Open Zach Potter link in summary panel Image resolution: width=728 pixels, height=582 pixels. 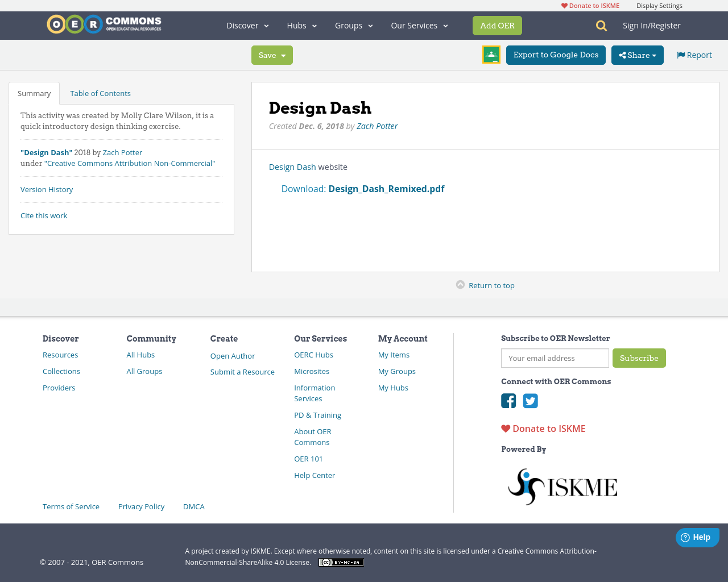[x=122, y=152]
